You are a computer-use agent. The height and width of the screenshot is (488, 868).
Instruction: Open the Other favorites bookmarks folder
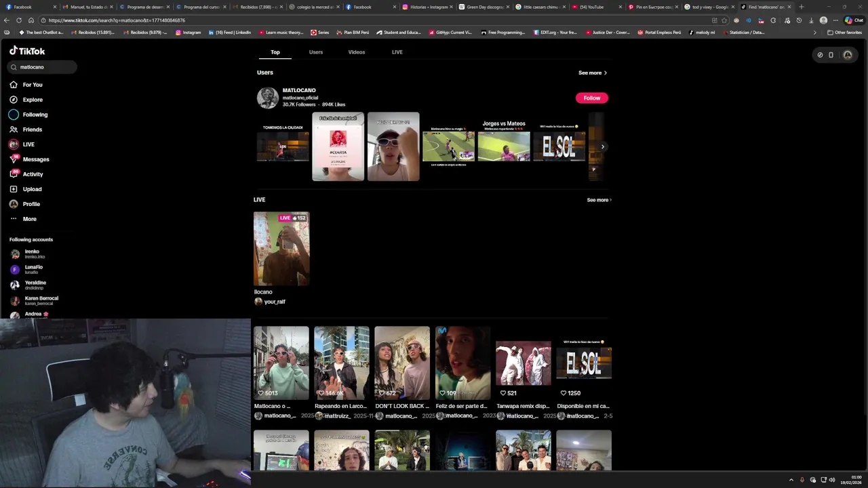pos(844,33)
